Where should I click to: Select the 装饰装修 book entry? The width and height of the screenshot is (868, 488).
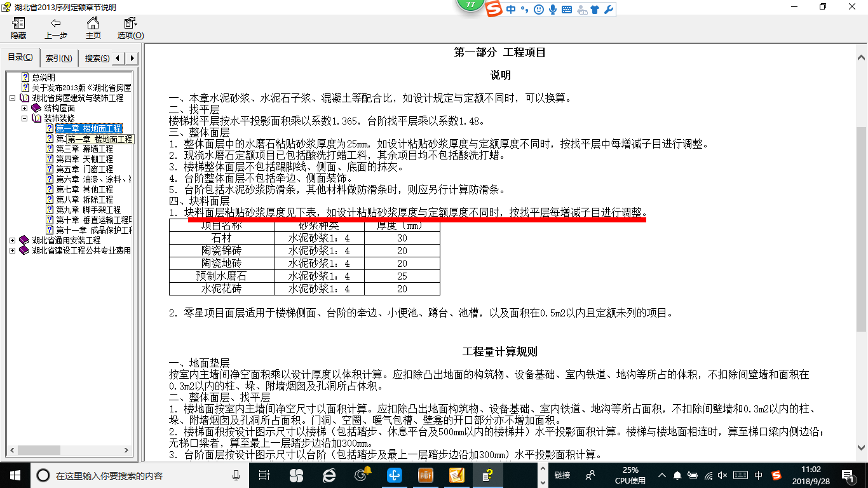[59, 118]
